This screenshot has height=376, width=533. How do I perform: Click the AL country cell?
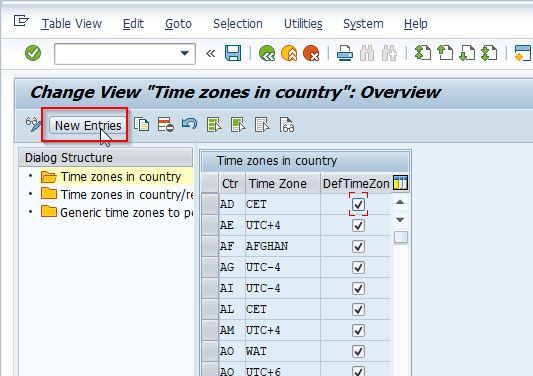(231, 309)
